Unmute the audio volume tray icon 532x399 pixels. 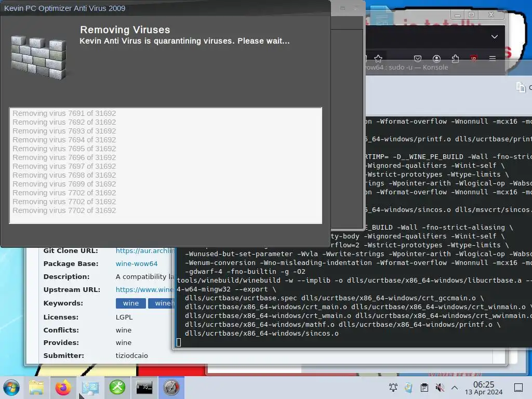(440, 388)
